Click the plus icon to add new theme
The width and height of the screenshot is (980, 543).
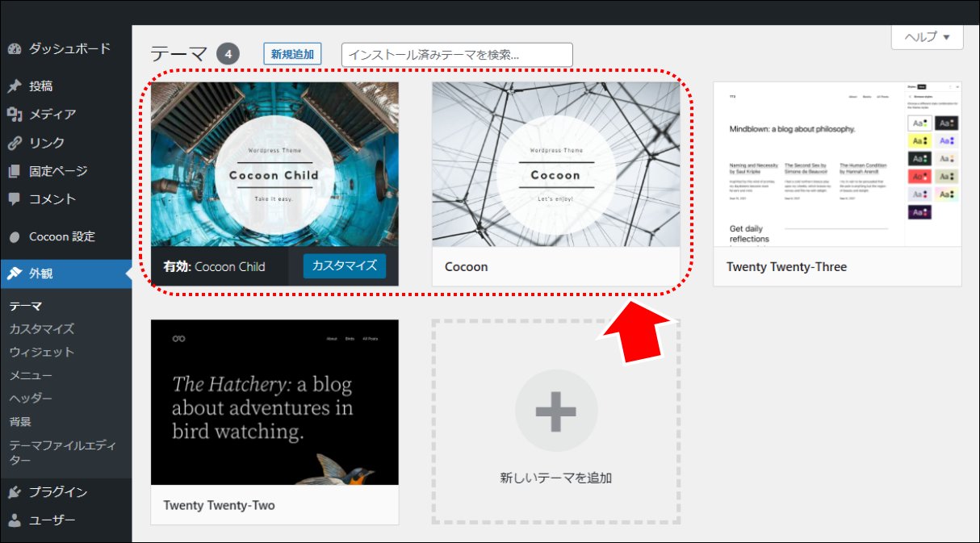coord(556,411)
